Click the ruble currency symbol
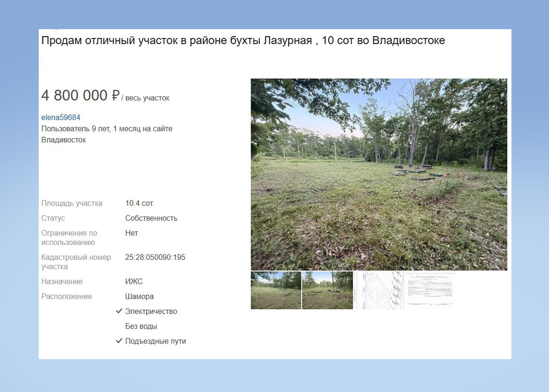Viewport: 549px width, 392px height. tap(115, 95)
